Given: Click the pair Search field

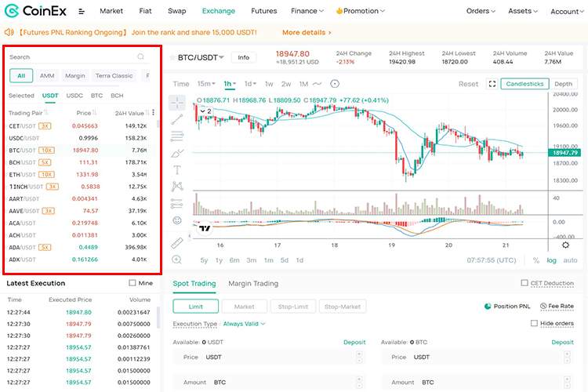Looking at the screenshot, I should click(x=78, y=56).
